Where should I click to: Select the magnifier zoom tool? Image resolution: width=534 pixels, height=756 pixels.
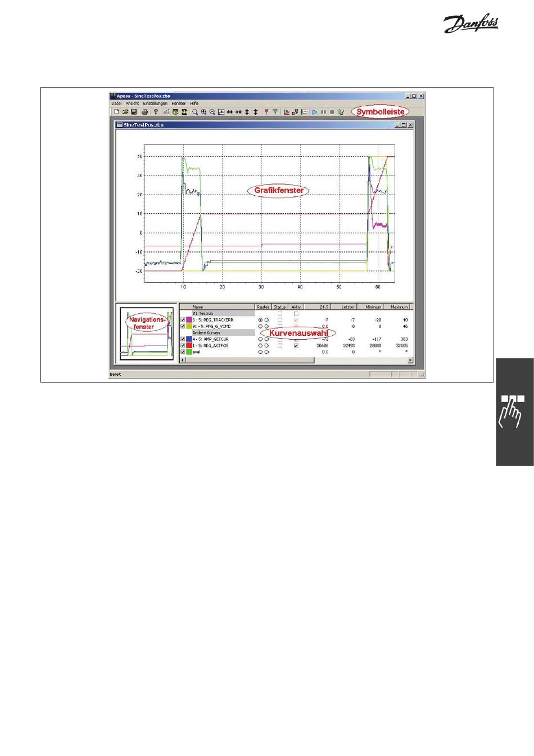coord(195,112)
